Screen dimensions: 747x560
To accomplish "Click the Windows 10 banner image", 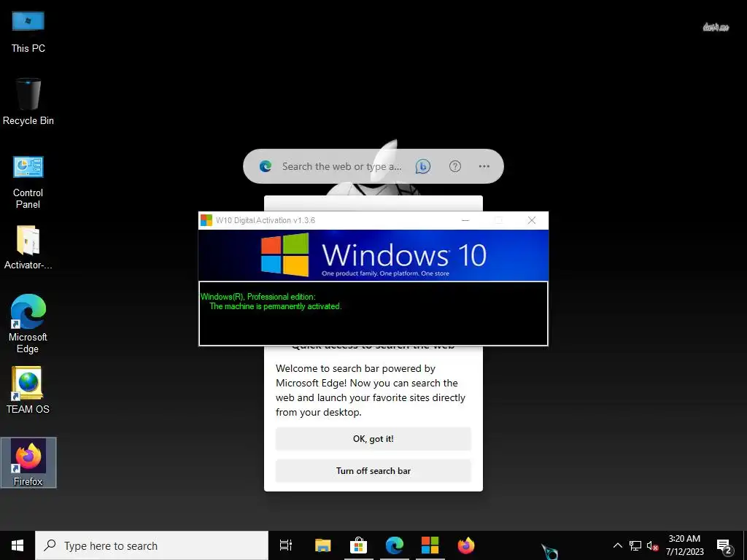I will [x=373, y=255].
